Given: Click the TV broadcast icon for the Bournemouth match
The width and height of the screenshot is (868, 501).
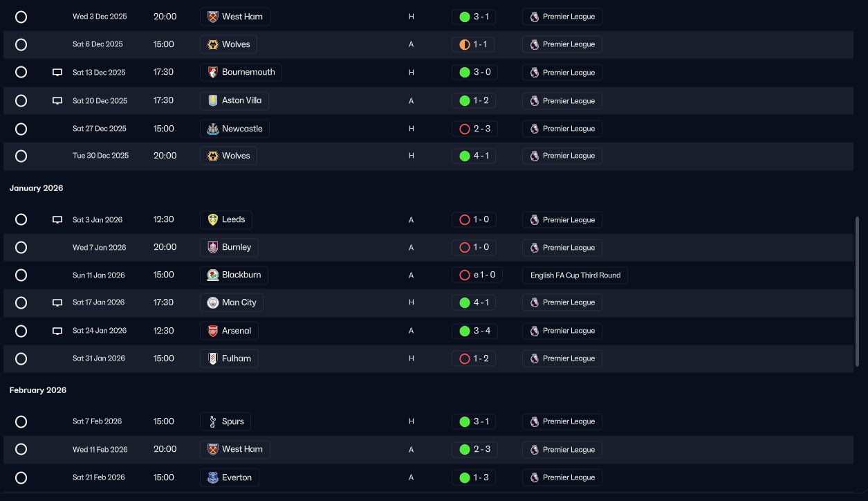Looking at the screenshot, I should click(57, 73).
